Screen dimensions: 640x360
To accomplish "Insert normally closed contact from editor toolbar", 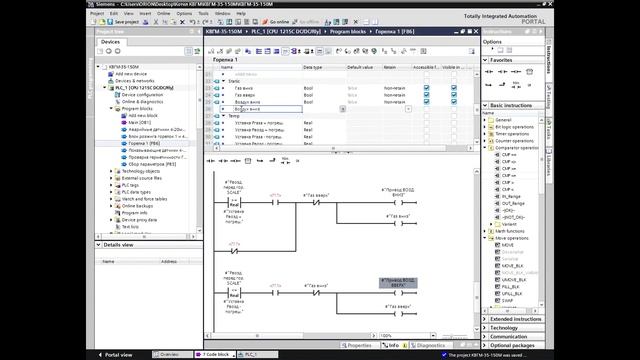I will pyautogui.click(x=223, y=161).
